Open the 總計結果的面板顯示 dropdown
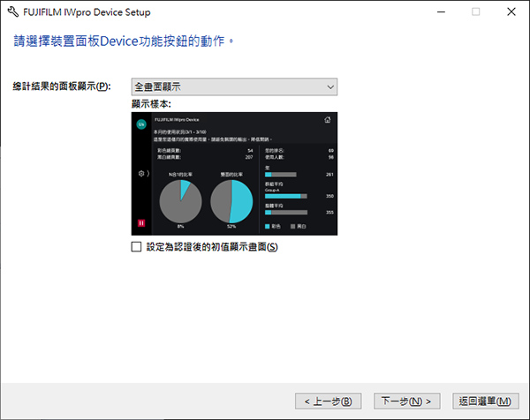 point(234,86)
